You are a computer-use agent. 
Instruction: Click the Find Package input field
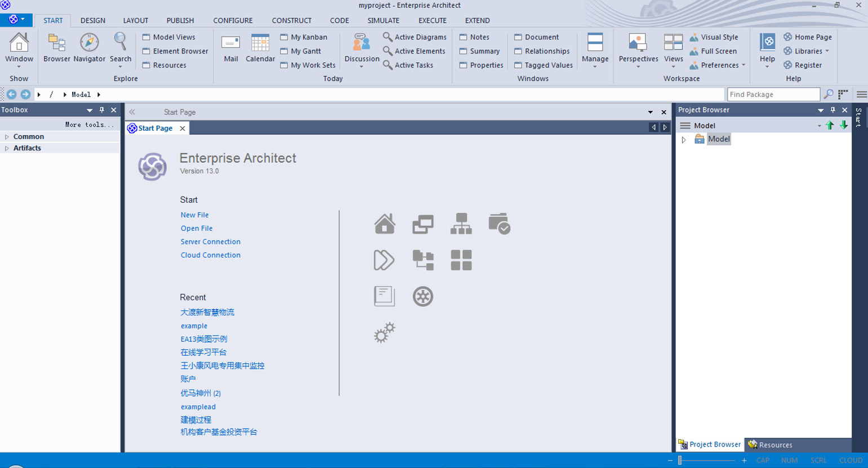tap(773, 94)
